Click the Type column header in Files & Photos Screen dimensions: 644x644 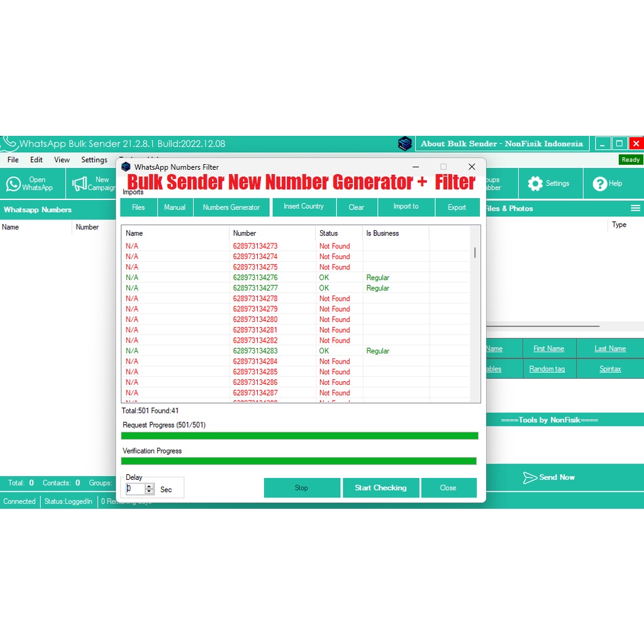[x=619, y=225]
